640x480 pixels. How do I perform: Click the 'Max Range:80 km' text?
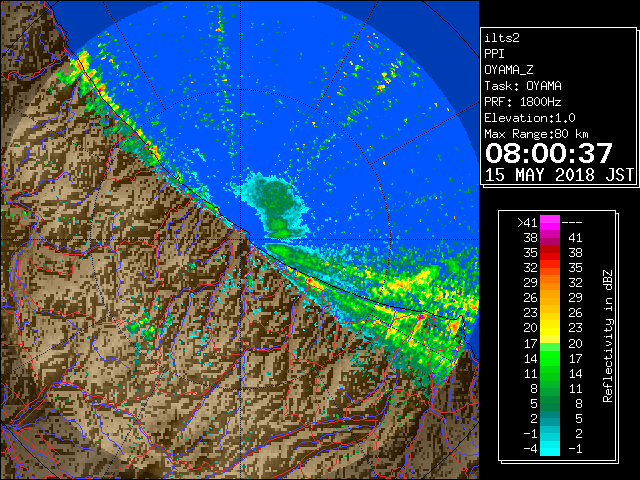click(537, 134)
